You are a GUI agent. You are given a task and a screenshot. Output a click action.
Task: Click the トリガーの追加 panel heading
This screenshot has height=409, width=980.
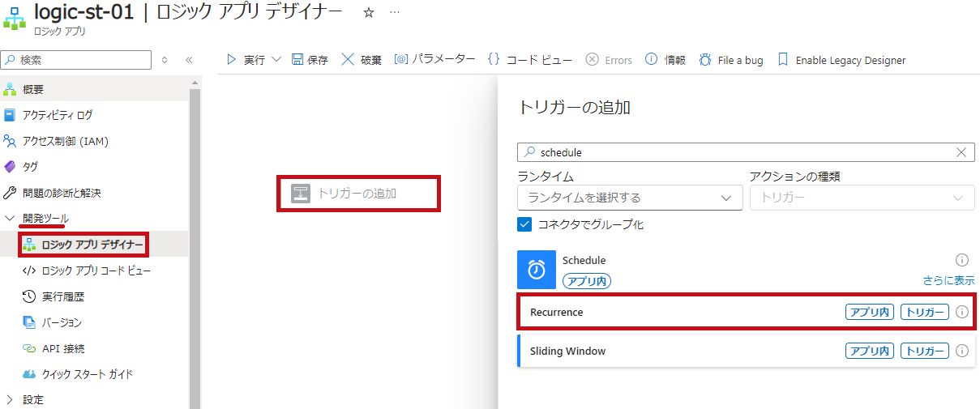tap(574, 107)
